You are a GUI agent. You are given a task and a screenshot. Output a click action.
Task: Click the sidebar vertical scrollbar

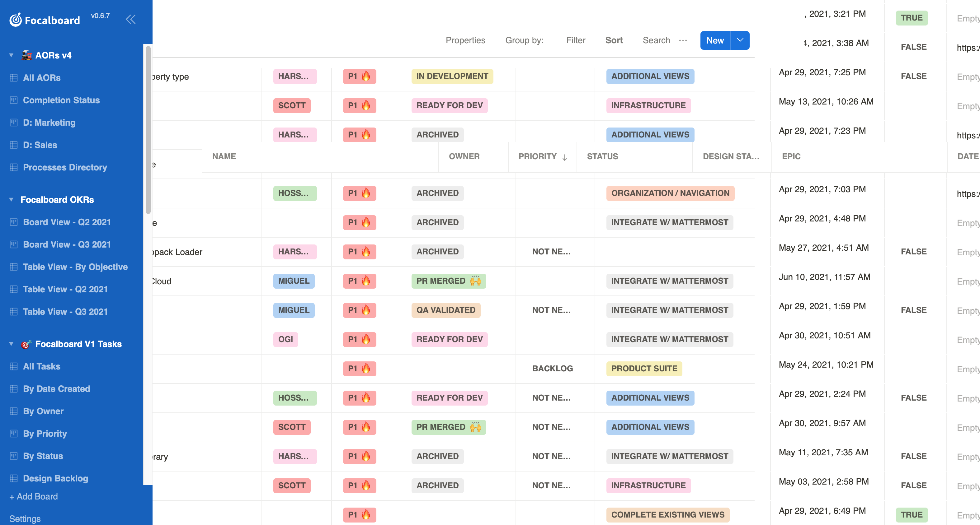point(148,130)
